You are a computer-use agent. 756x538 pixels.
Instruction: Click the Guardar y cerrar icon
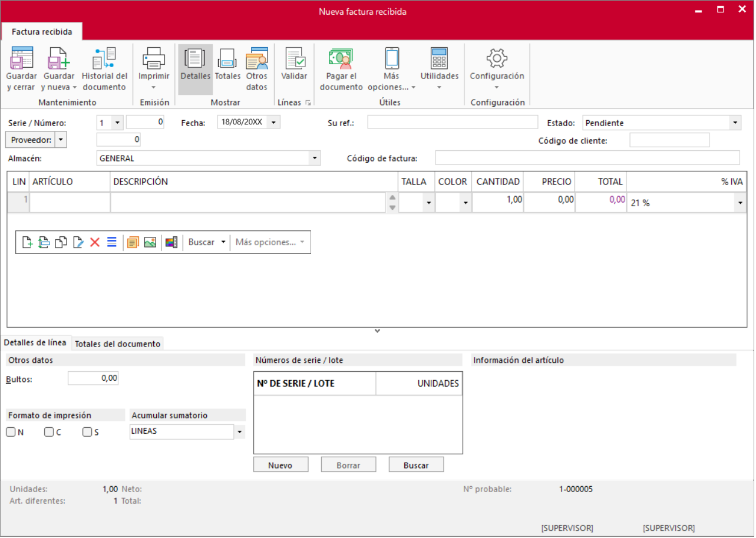coord(22,58)
